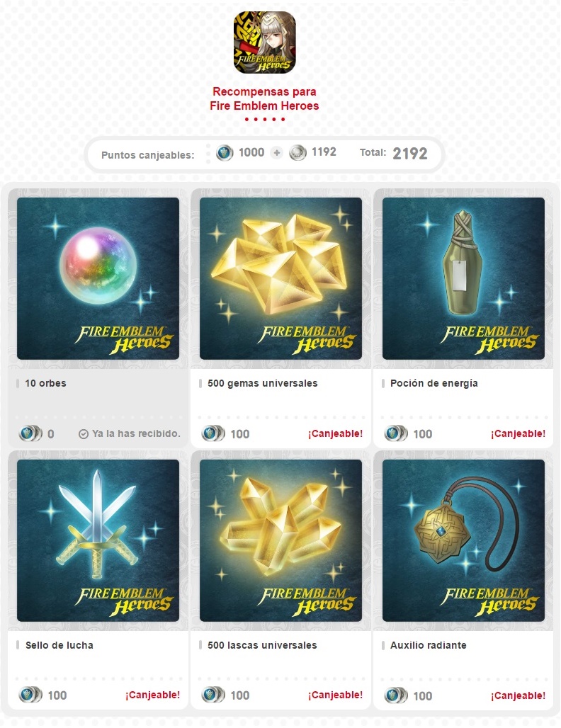Screen dimensions: 561x728
Task: Click the plus icon between point balances
Action: (277, 152)
